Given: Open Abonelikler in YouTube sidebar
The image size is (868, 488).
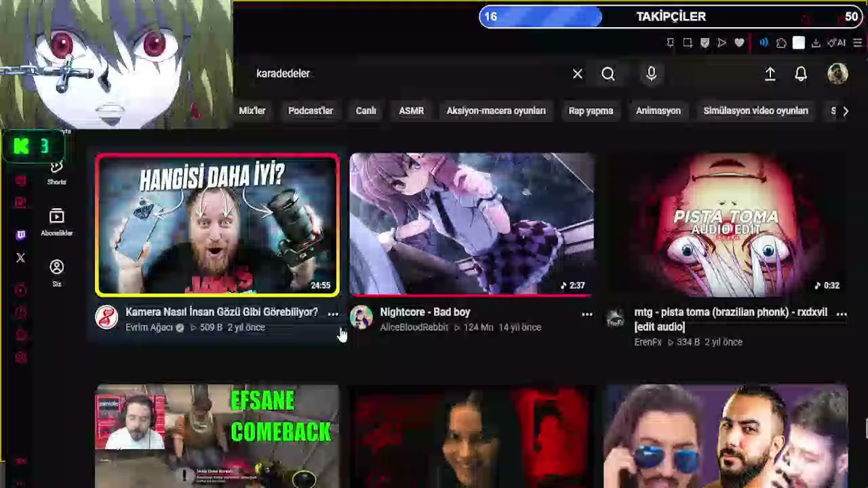Looking at the screenshot, I should [56, 222].
